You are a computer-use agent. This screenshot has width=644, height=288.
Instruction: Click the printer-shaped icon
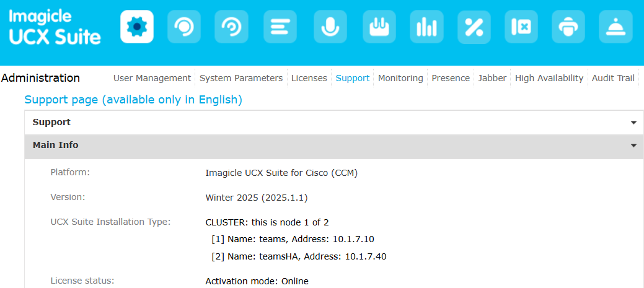click(568, 27)
